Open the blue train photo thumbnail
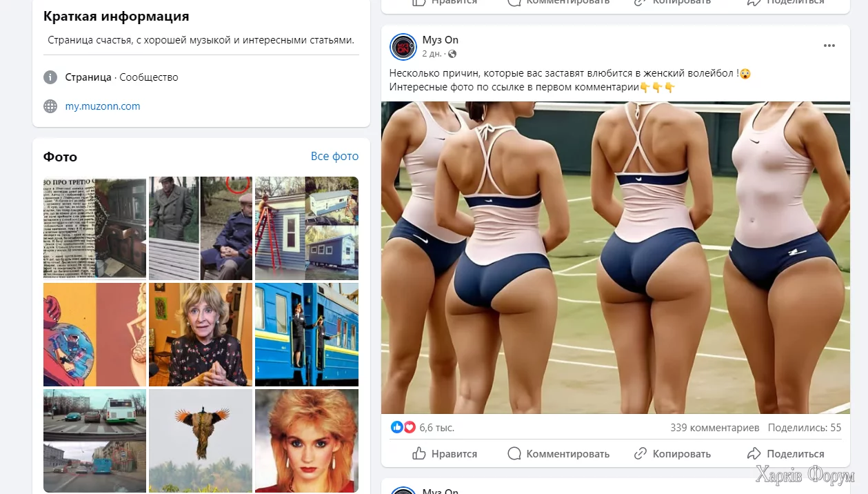Screen dimensions: 868x494 point(307,335)
